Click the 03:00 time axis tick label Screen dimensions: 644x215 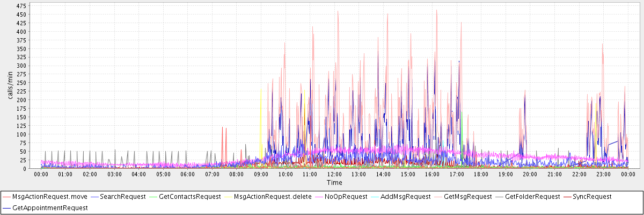pyautogui.click(x=114, y=174)
